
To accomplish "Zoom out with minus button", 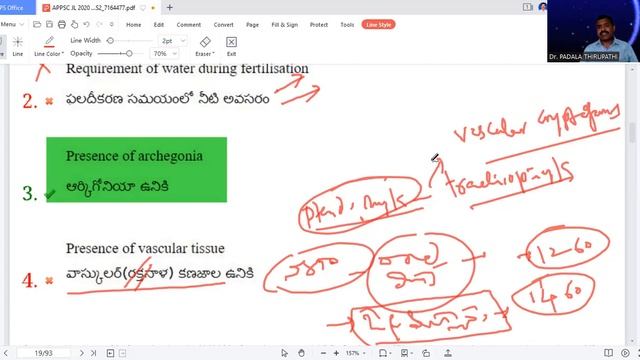I will [323, 353].
